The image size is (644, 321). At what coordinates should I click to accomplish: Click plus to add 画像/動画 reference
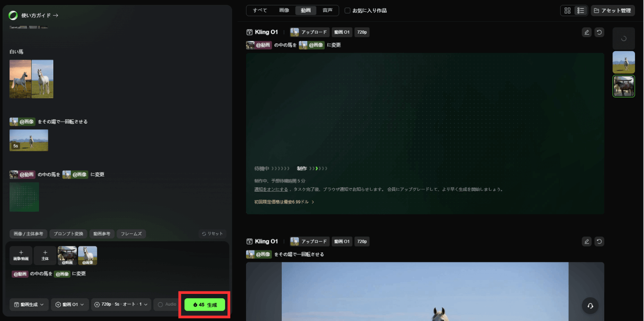pos(21,255)
